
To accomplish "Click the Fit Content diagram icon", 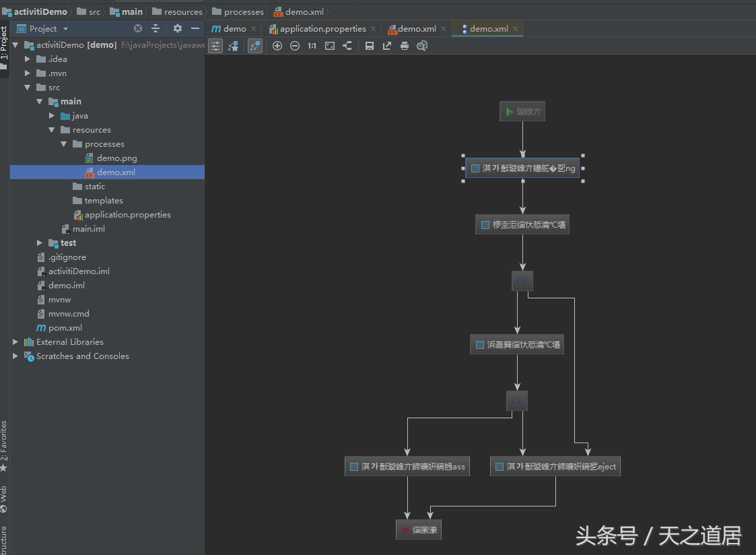I will click(x=329, y=46).
